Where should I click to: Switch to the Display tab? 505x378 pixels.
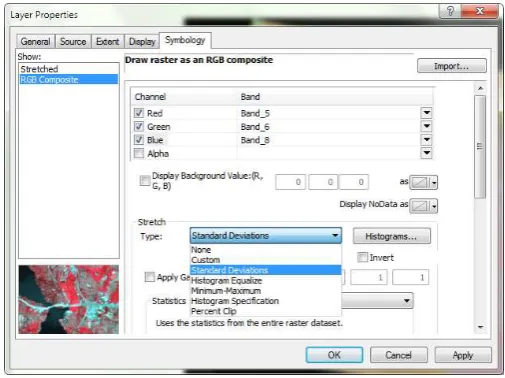(142, 42)
